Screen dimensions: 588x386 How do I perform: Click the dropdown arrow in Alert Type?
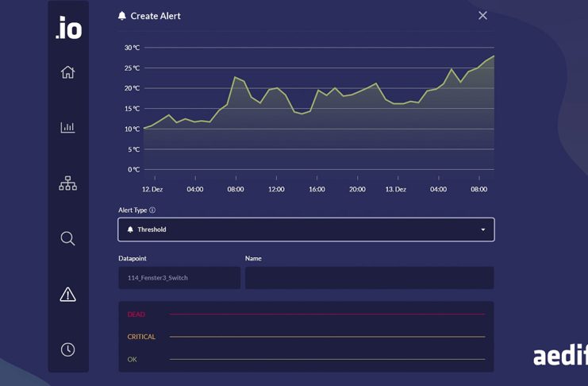[x=483, y=230]
